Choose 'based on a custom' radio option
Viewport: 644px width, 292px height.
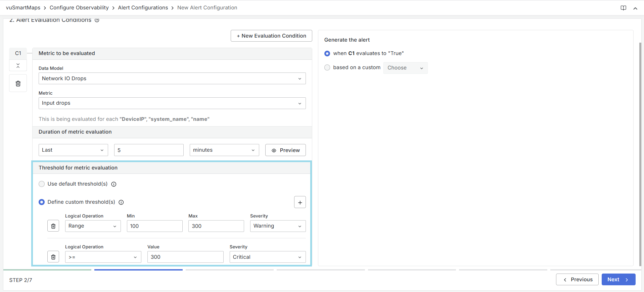[327, 67]
